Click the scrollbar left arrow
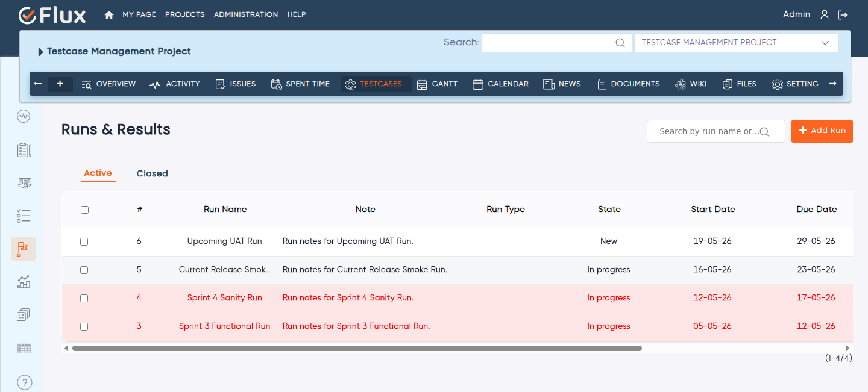The width and height of the screenshot is (868, 392). click(x=66, y=348)
